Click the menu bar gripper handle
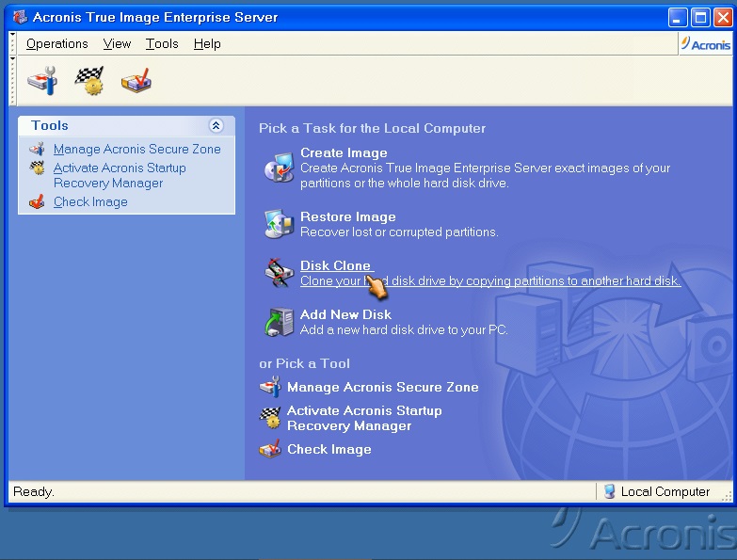The width and height of the screenshot is (737, 560). 12,43
